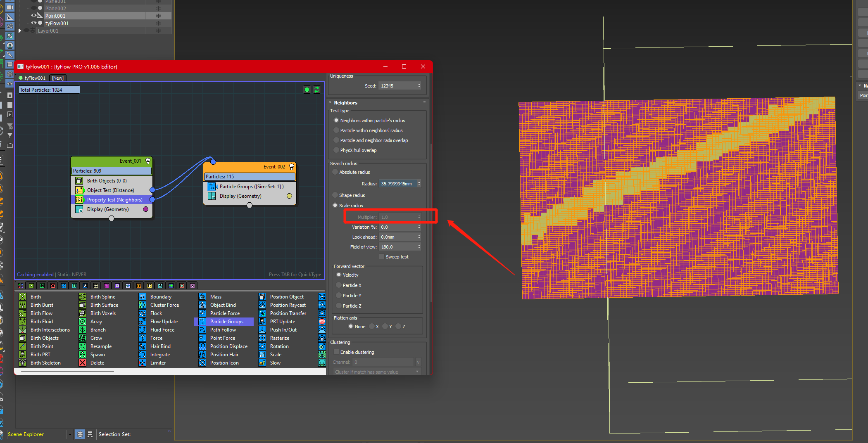Image resolution: width=868 pixels, height=443 pixels.
Task: Select the Absolute radius radio button
Action: (335, 172)
